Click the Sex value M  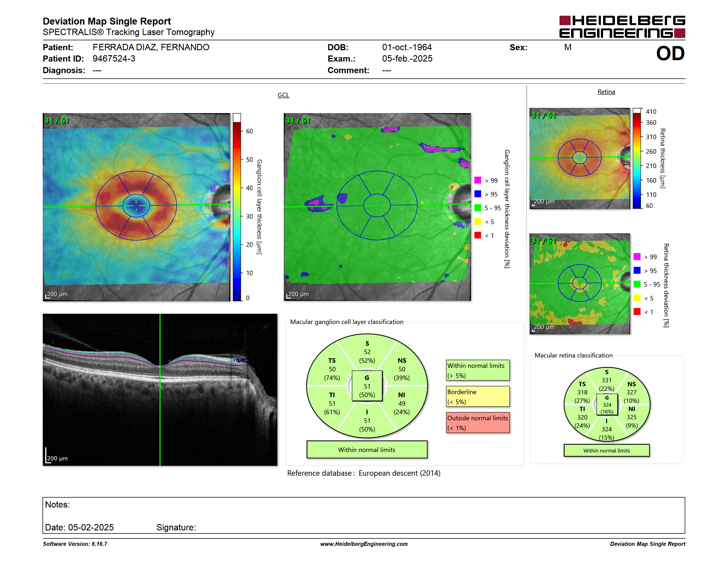[568, 47]
